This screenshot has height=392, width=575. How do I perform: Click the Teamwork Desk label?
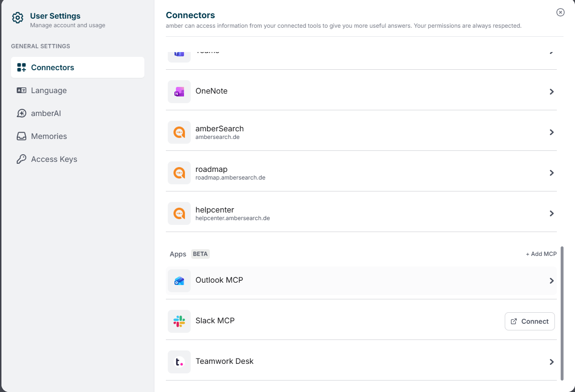[225, 361]
